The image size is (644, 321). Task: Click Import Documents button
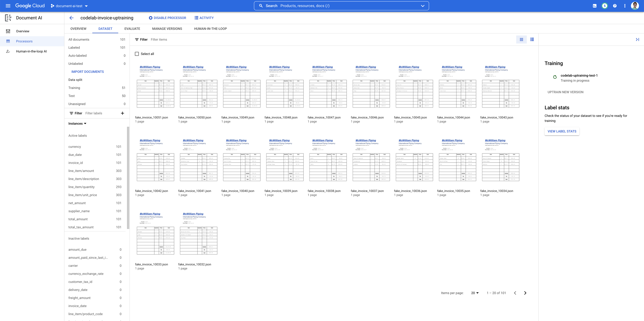point(88,72)
